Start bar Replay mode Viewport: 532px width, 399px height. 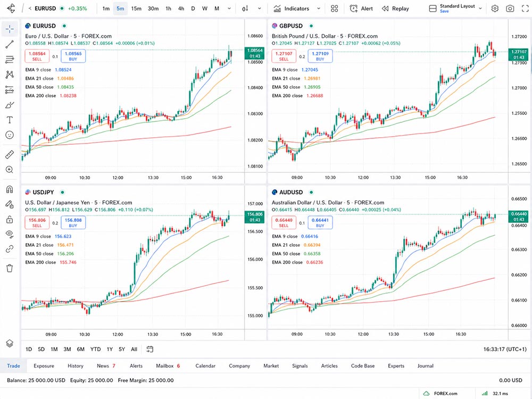click(x=395, y=9)
